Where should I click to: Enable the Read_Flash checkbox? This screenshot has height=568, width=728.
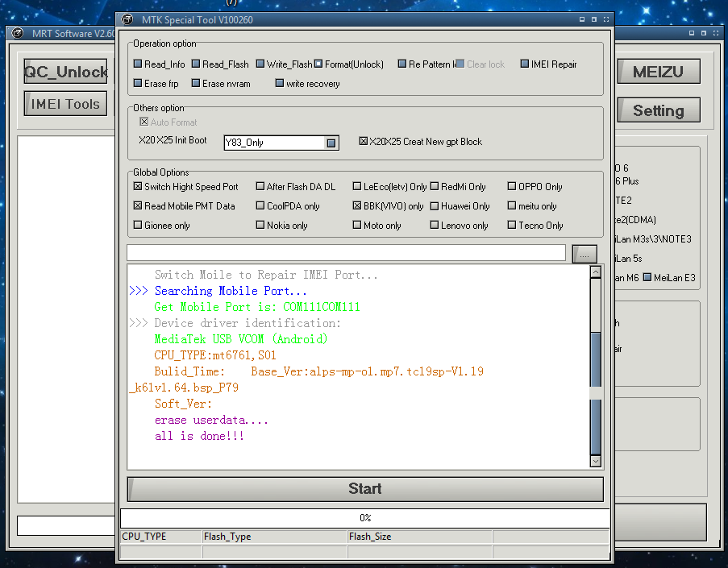pos(196,64)
